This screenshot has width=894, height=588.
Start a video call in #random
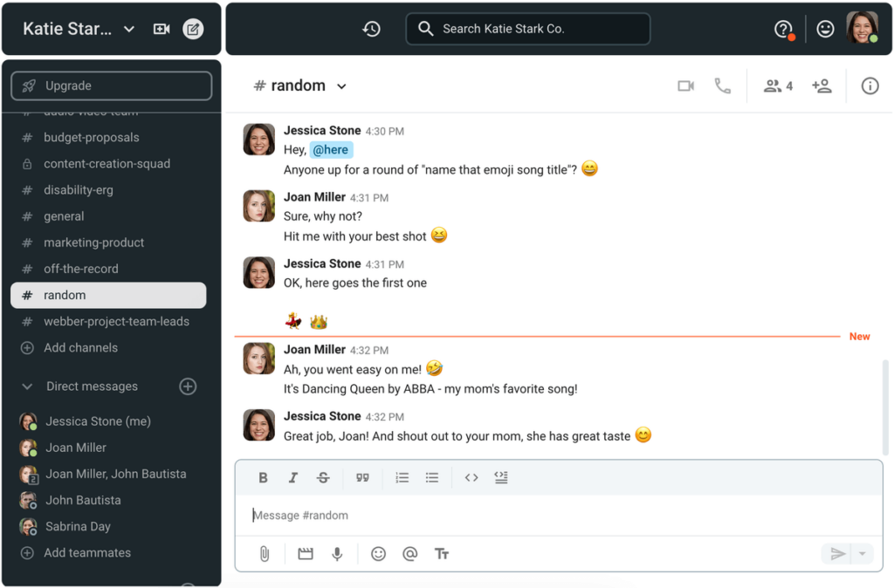click(685, 85)
